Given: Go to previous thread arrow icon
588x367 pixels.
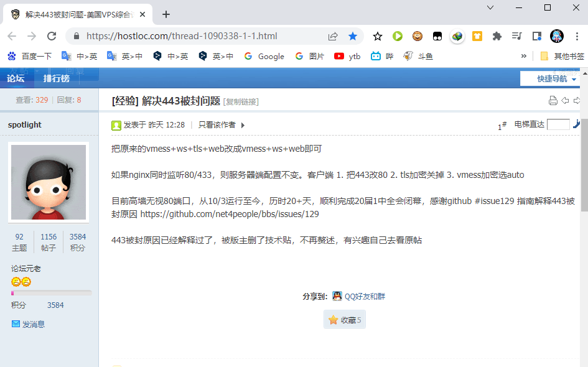Looking at the screenshot, I should click(x=565, y=101).
